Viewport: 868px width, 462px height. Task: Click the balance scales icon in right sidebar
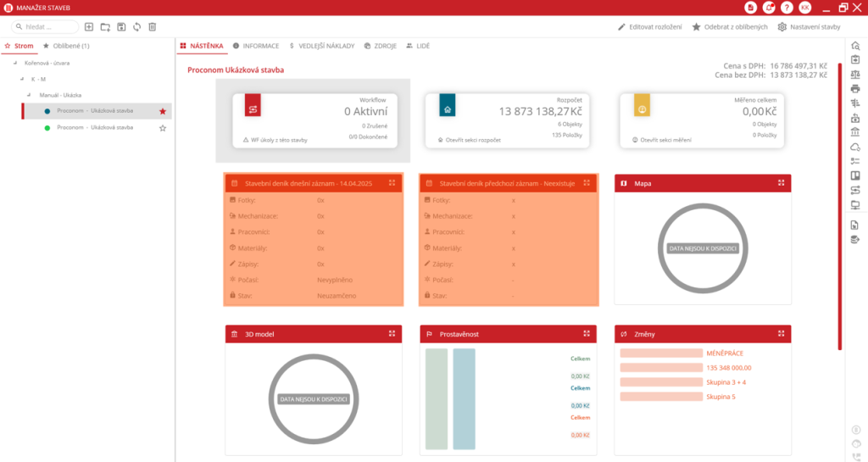(855, 74)
